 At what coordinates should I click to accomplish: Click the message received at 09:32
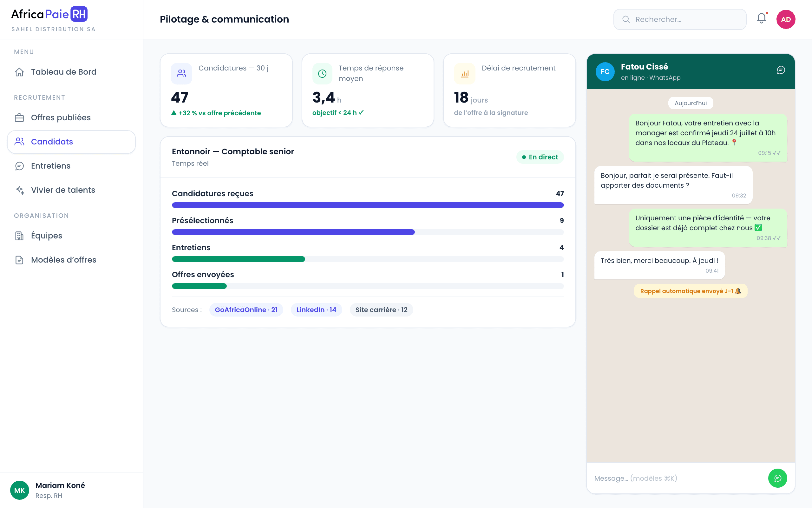coord(673,185)
